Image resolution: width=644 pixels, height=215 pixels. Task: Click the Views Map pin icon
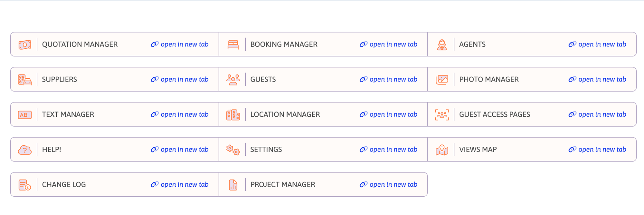442,150
